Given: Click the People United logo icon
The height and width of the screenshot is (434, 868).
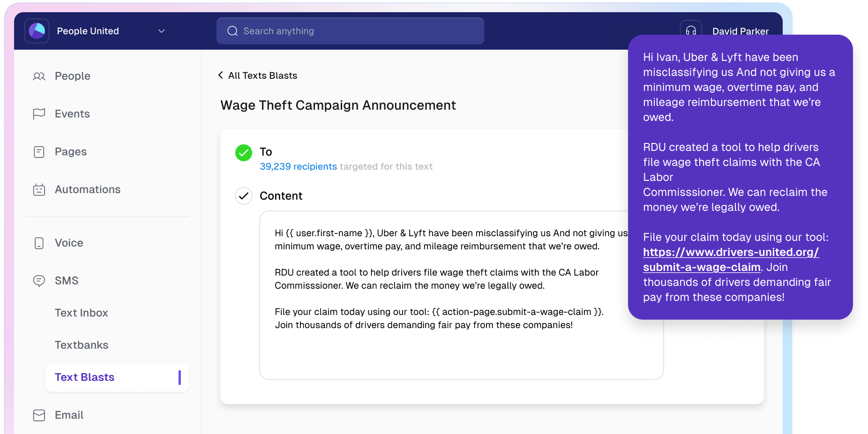Looking at the screenshot, I should (37, 31).
